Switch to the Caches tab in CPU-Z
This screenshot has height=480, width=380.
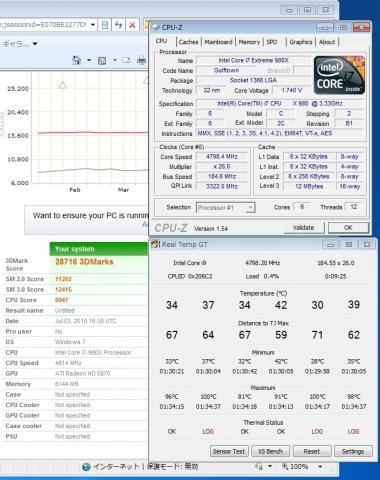pos(188,42)
